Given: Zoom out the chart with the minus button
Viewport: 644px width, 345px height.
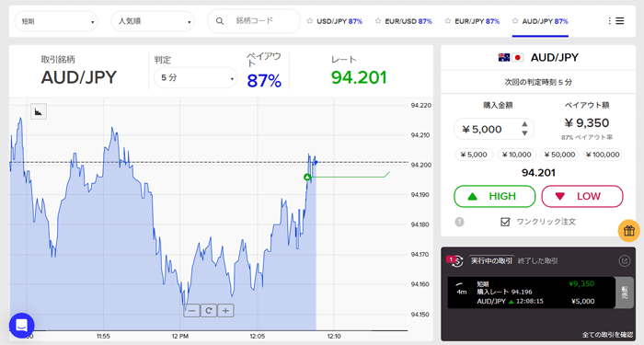Looking at the screenshot, I should pos(191,311).
